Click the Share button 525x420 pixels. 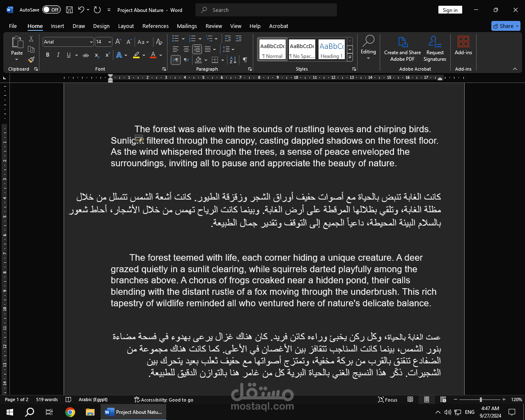tap(506, 26)
